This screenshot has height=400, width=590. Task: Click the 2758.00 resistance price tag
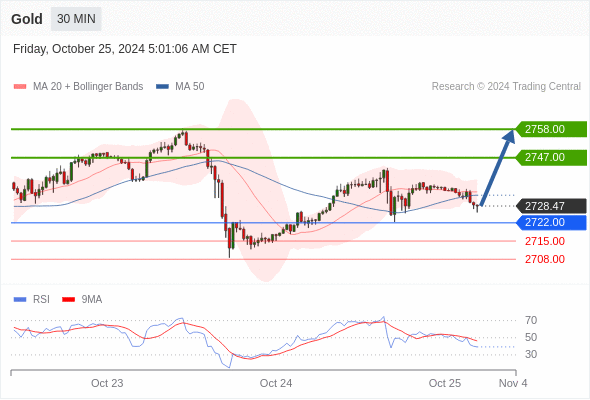pyautogui.click(x=551, y=129)
